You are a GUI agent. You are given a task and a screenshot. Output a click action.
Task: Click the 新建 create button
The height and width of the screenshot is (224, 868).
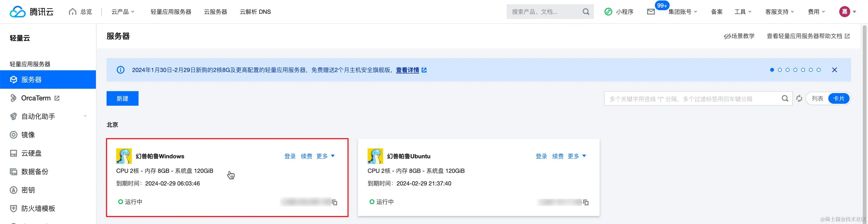click(x=122, y=99)
